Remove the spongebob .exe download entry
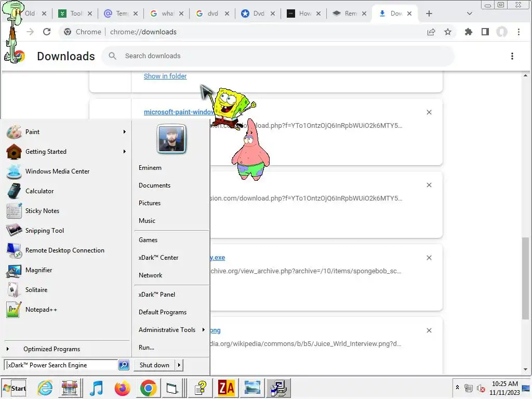 tap(429, 258)
